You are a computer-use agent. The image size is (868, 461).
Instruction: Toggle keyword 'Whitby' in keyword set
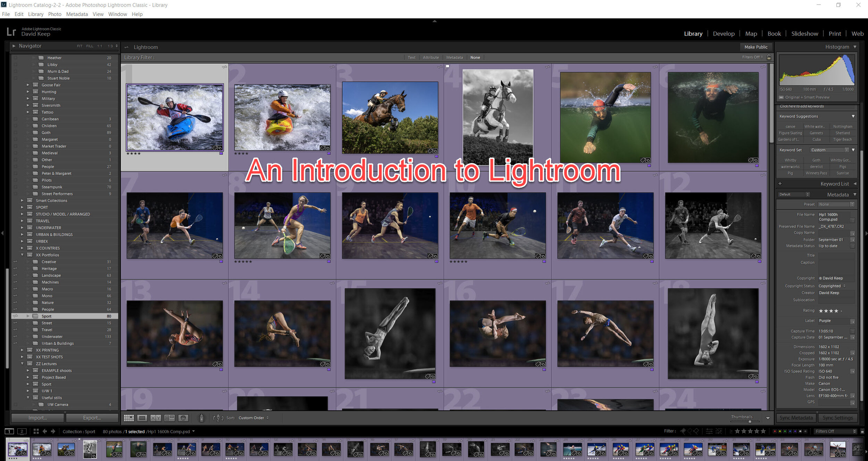(790, 160)
